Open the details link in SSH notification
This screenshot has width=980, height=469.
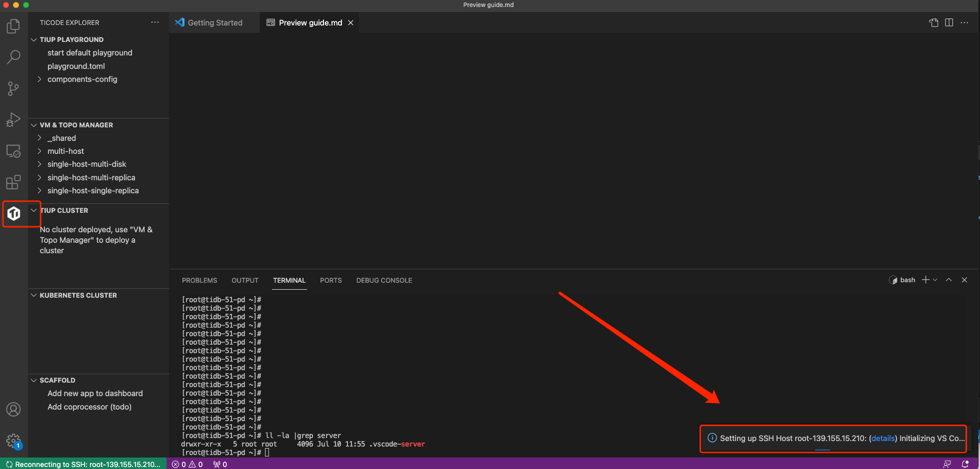click(x=883, y=439)
